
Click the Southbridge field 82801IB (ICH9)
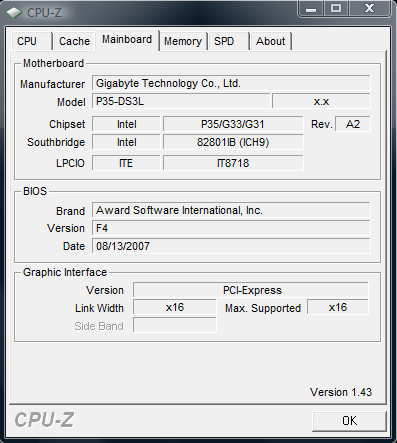pos(233,142)
